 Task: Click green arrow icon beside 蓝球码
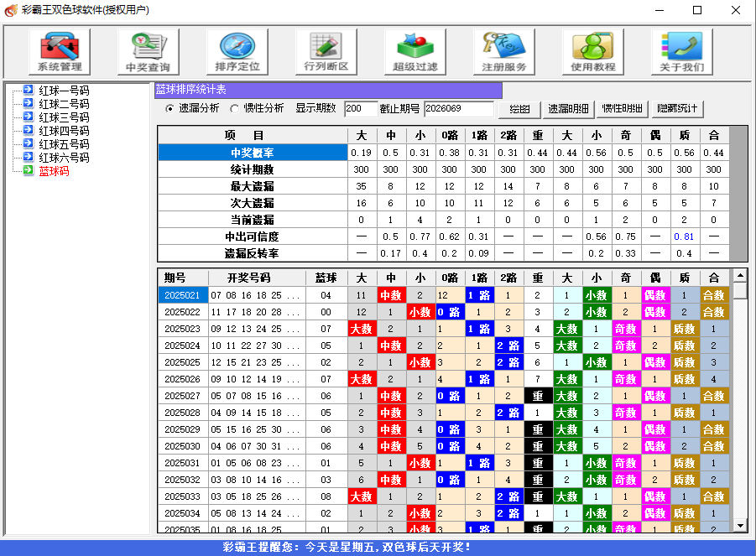[29, 170]
